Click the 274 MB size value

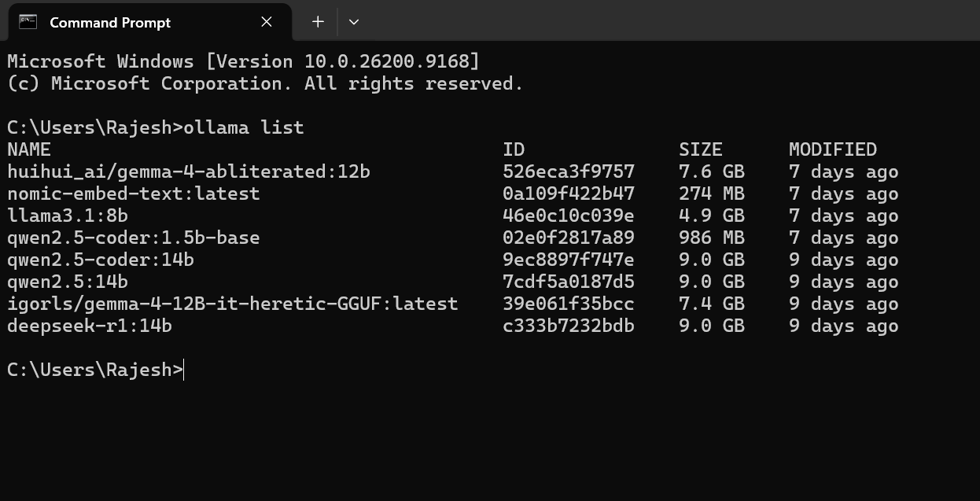(x=712, y=193)
